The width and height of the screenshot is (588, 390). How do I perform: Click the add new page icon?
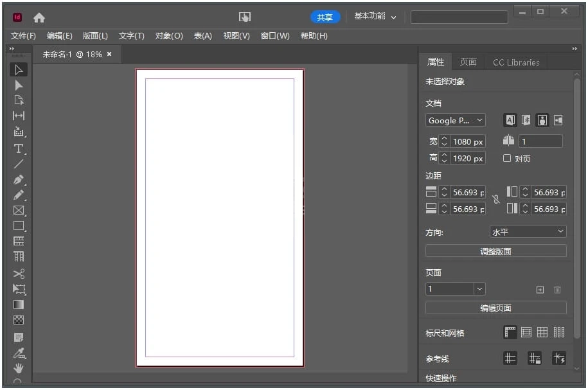click(540, 290)
